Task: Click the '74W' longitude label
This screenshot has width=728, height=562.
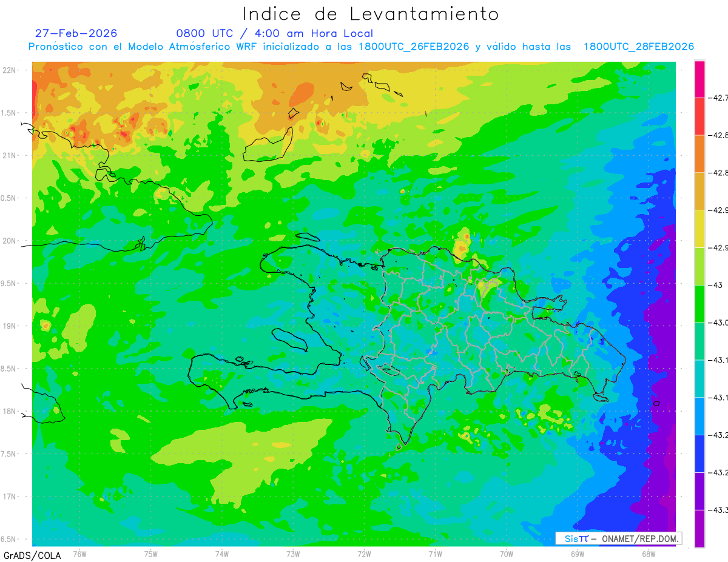Action: point(222,554)
